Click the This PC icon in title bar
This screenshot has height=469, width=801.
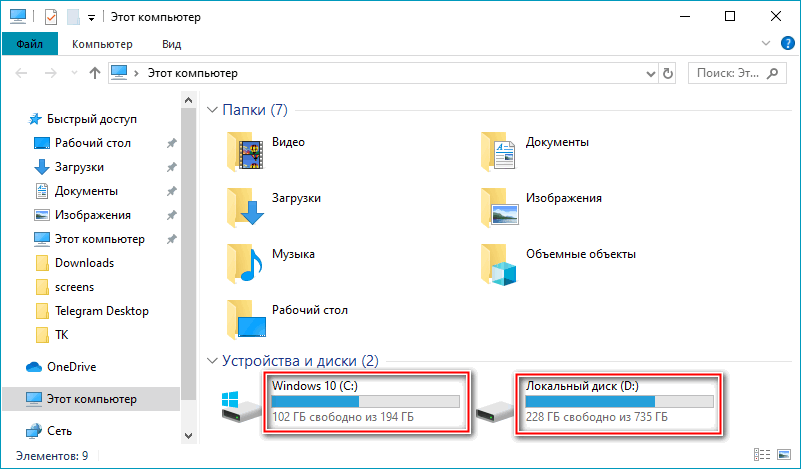pos(18,17)
